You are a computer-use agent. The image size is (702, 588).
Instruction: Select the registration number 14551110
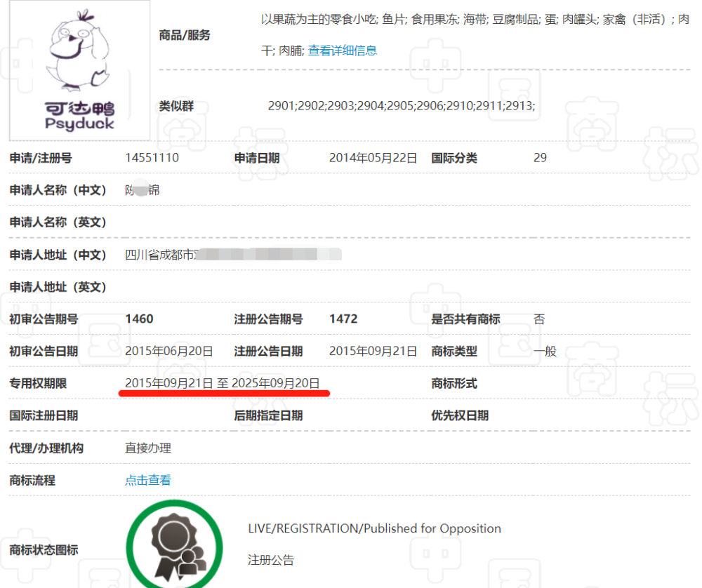(x=152, y=158)
